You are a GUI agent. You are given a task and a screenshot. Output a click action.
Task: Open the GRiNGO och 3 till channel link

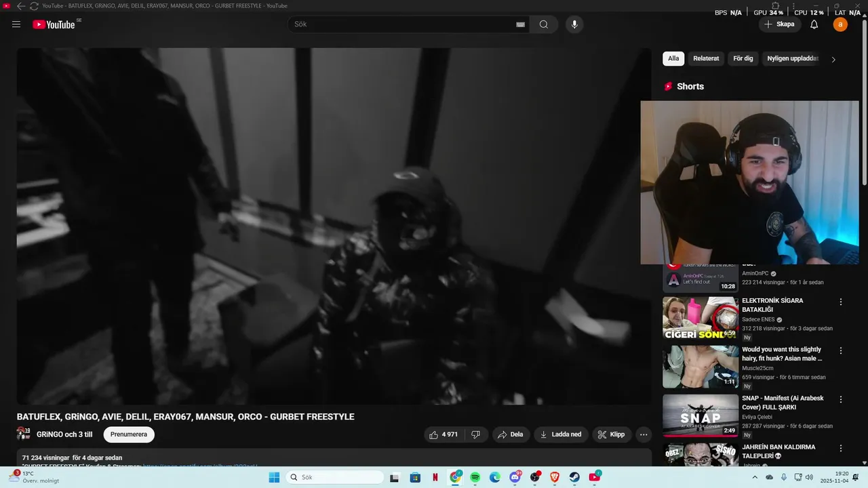pyautogui.click(x=64, y=434)
